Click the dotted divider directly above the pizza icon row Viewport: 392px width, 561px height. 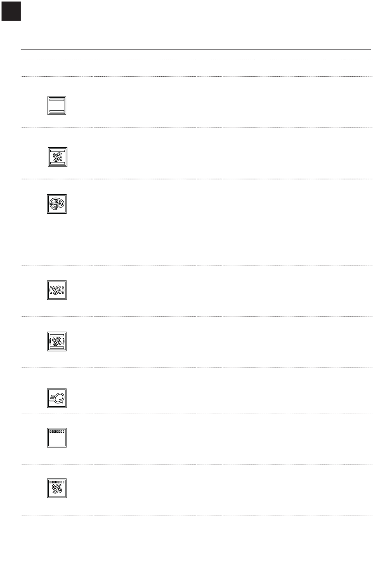point(197,179)
